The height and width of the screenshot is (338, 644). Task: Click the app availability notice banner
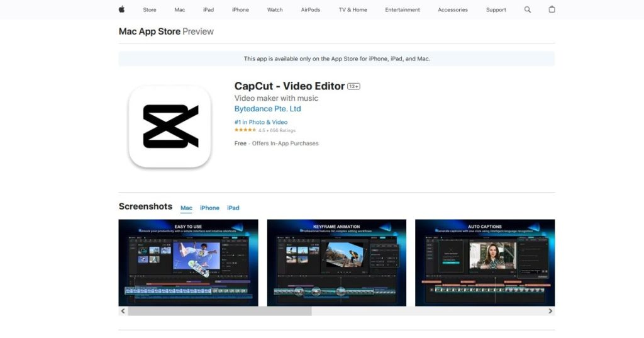pos(336,59)
